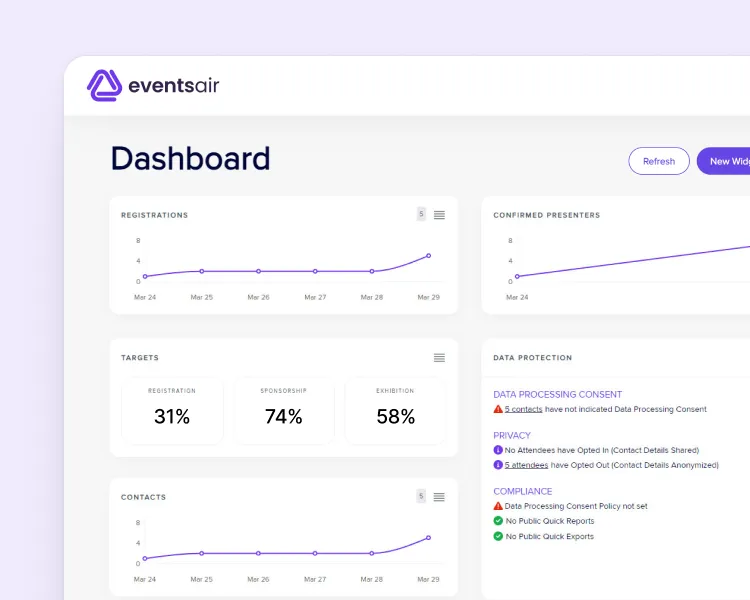Open the Targets widget hamburger menu
Image resolution: width=750 pixels, height=600 pixels.
point(439,357)
